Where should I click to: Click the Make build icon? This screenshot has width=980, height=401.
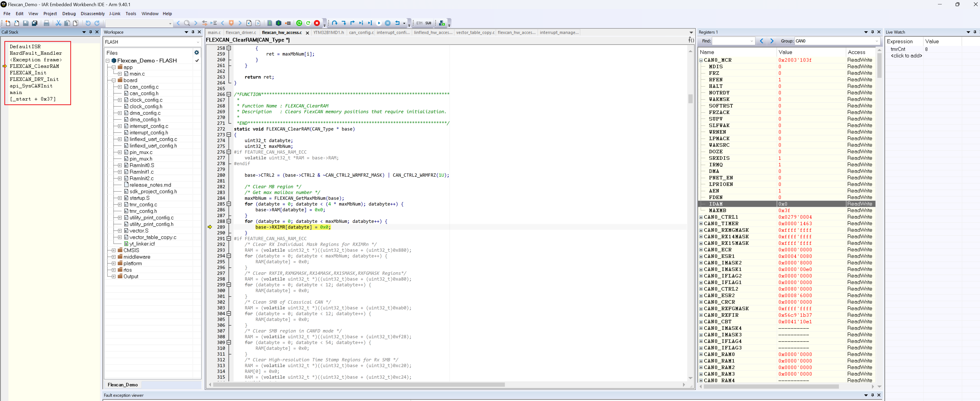278,23
